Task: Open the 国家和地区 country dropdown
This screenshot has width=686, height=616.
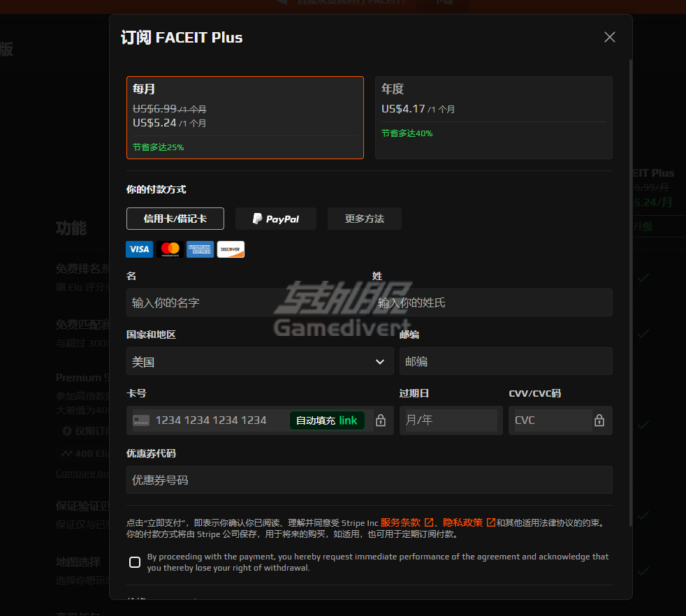Action: [x=259, y=361]
